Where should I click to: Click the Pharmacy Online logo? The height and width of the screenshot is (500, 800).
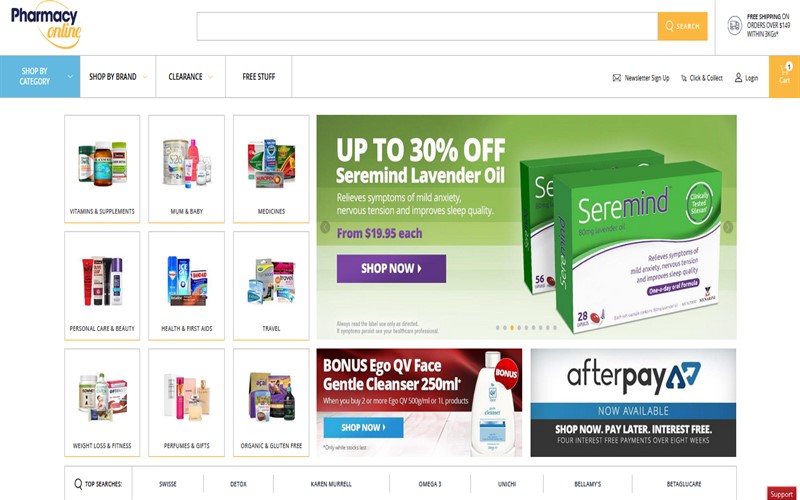(46, 27)
